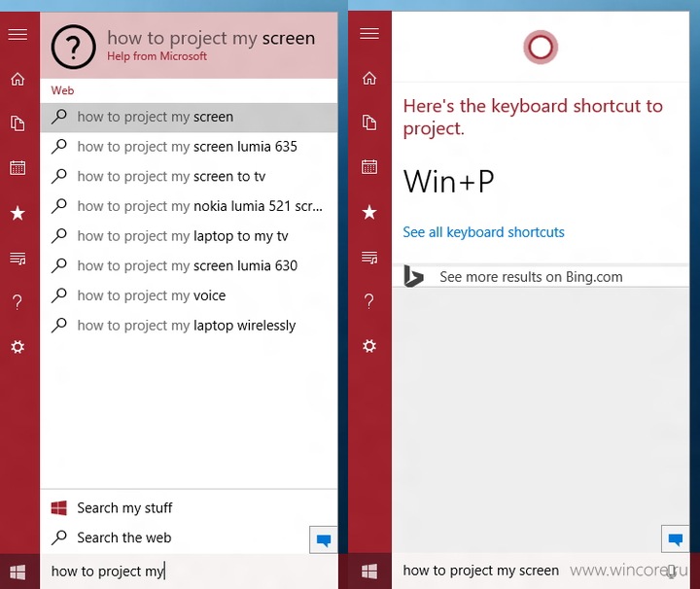
Task: Click 'Here's the keyboard shortcut to project.' text
Action: [x=533, y=118]
